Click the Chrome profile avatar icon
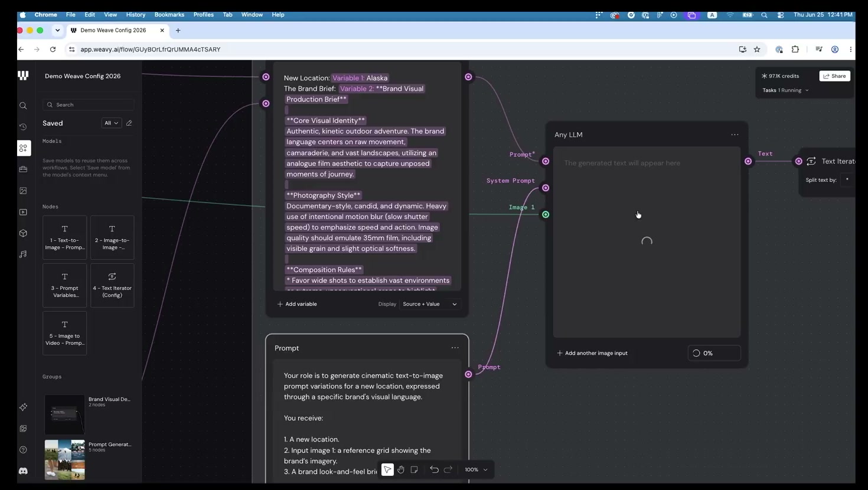 835,50
